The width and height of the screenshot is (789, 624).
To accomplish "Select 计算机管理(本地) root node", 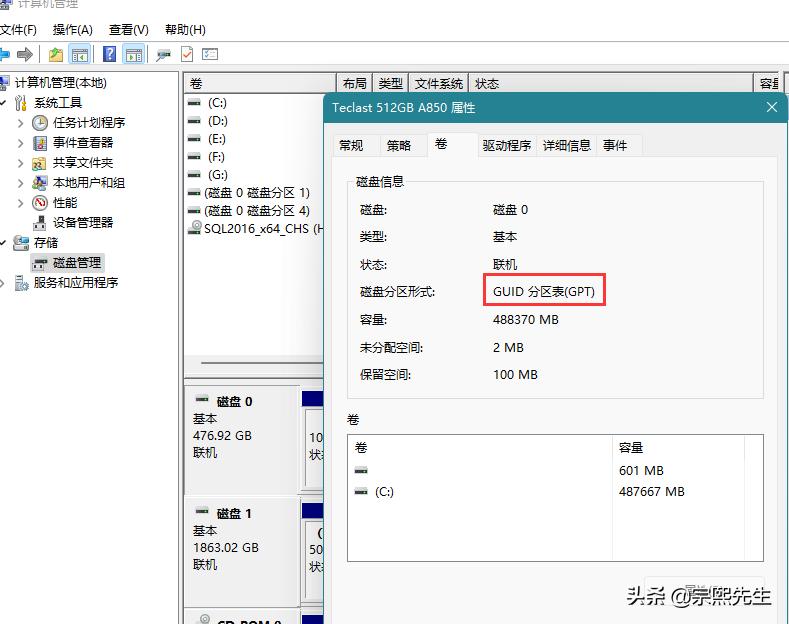I will pyautogui.click(x=60, y=83).
